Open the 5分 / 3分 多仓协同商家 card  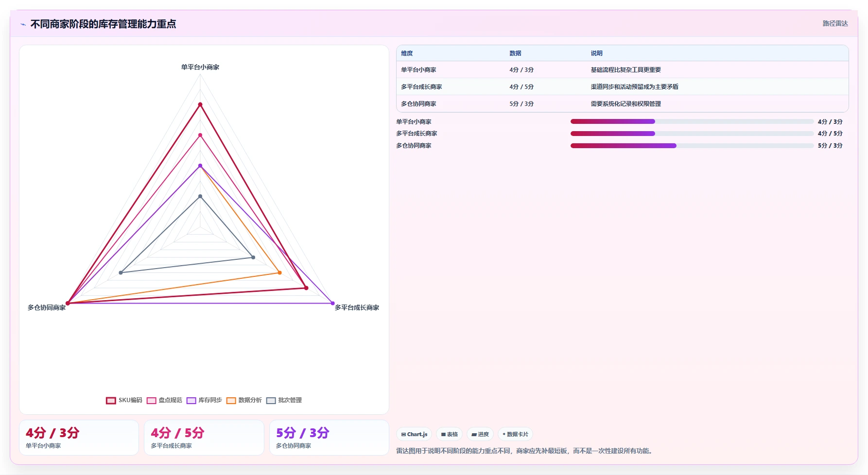(x=329, y=438)
